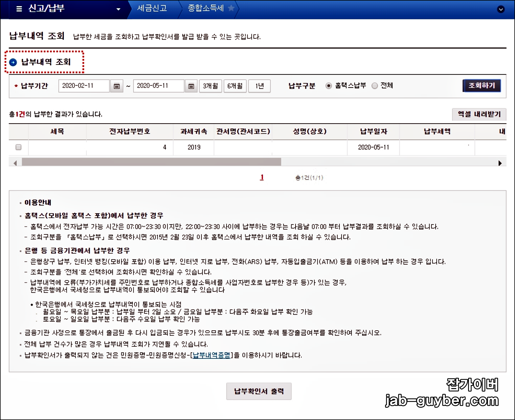Set the period to 1년

point(260,86)
